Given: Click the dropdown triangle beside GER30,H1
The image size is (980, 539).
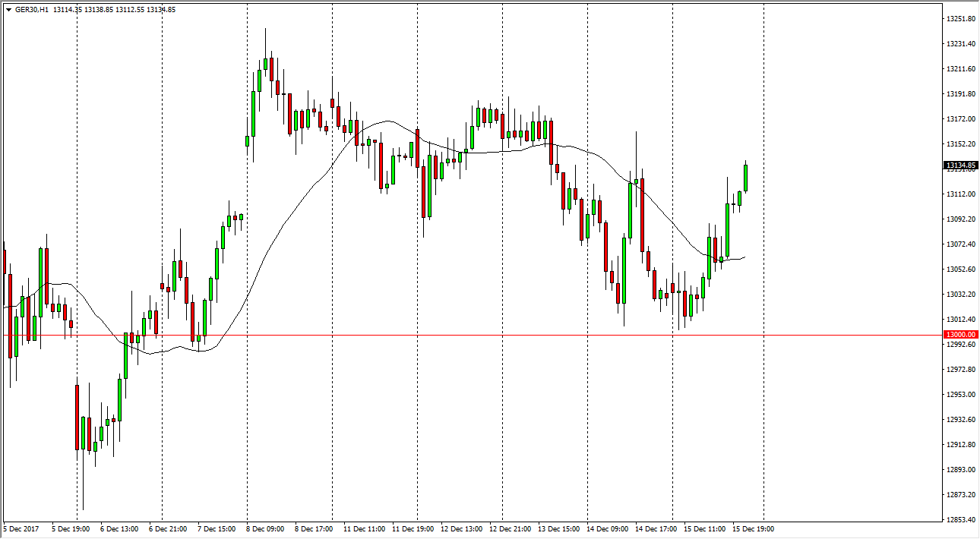Looking at the screenshot, I should pos(8,10).
